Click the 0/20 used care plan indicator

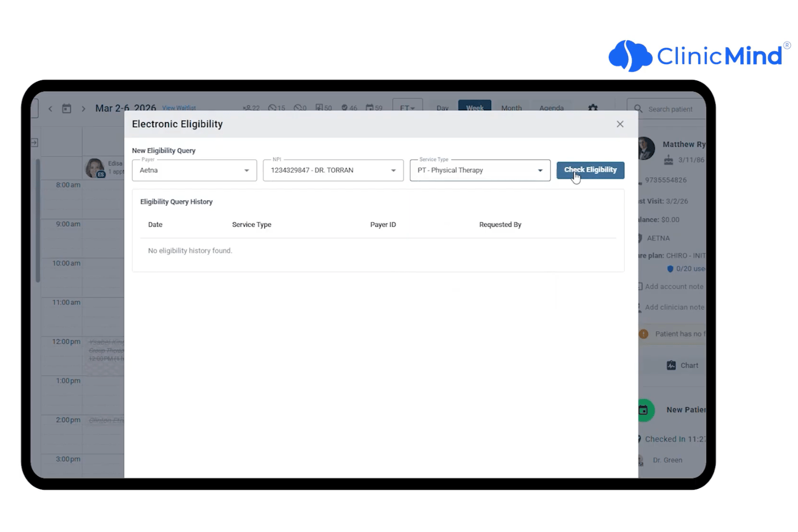686,268
